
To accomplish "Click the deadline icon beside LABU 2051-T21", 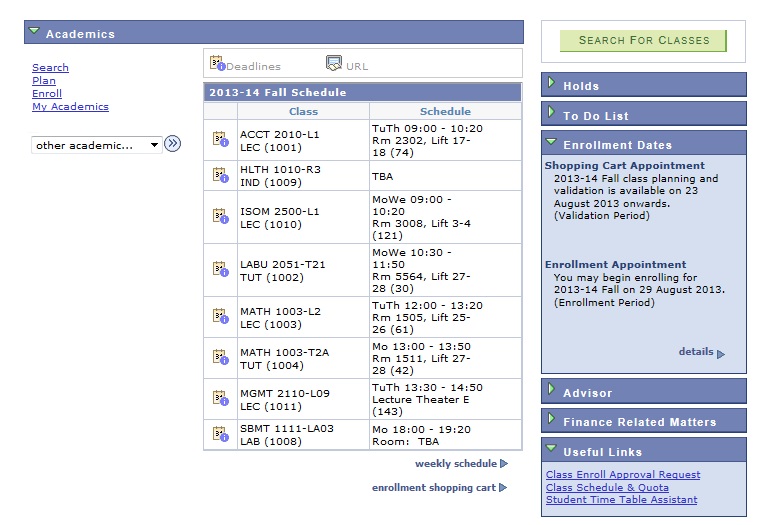I will click(x=220, y=269).
